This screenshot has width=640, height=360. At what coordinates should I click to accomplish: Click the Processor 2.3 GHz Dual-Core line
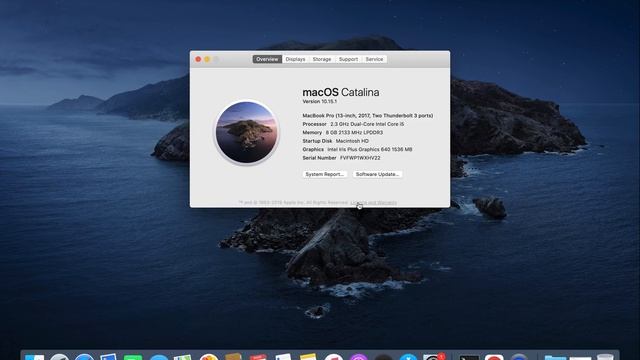[x=353, y=124]
